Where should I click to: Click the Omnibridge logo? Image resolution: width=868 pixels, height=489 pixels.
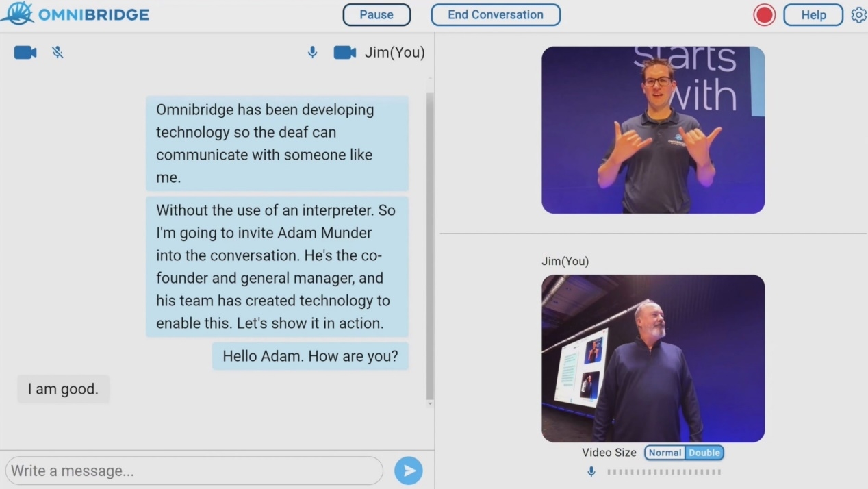75,14
